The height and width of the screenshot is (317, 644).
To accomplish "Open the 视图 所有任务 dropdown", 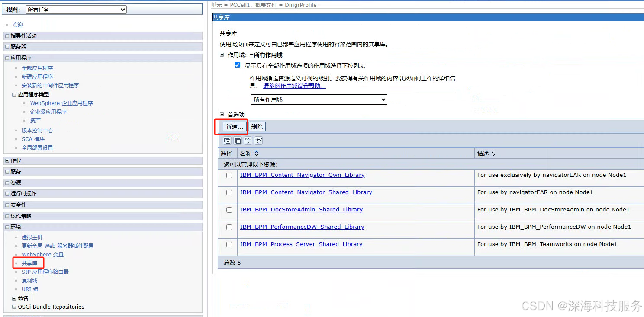I will [x=76, y=10].
